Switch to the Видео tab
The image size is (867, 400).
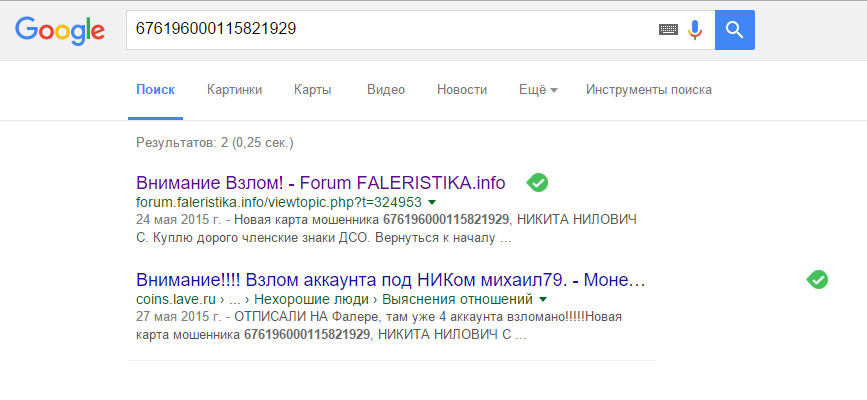pyautogui.click(x=386, y=90)
